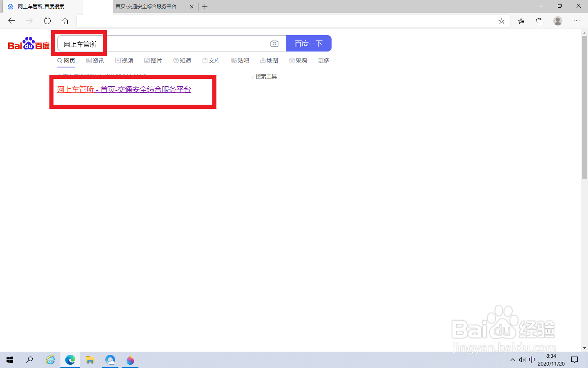Image resolution: width=588 pixels, height=368 pixels.
Task: Open the taskbar search icon
Action: coord(29,360)
